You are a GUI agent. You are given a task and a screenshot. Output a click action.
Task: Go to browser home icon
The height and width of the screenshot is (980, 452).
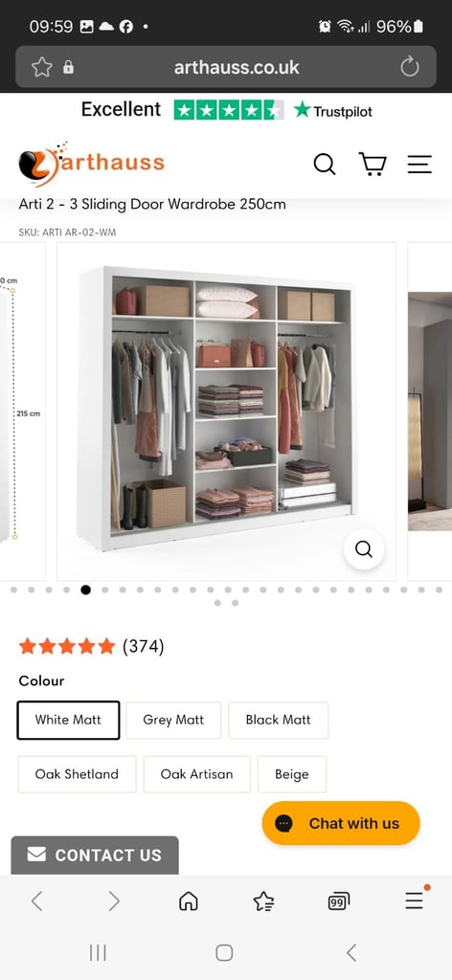(189, 901)
